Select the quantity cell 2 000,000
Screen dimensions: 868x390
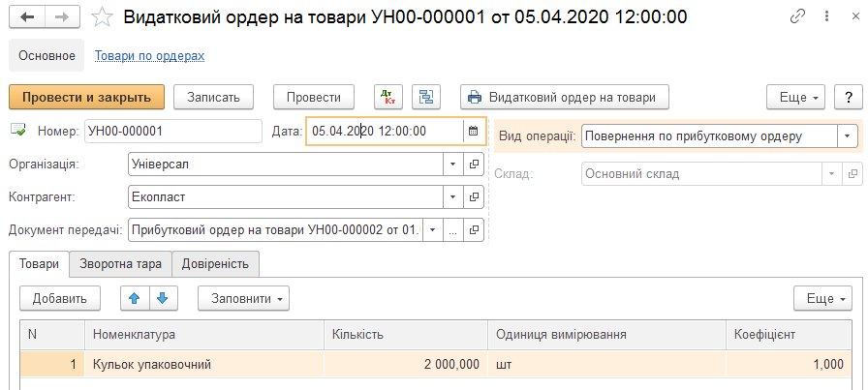click(406, 365)
